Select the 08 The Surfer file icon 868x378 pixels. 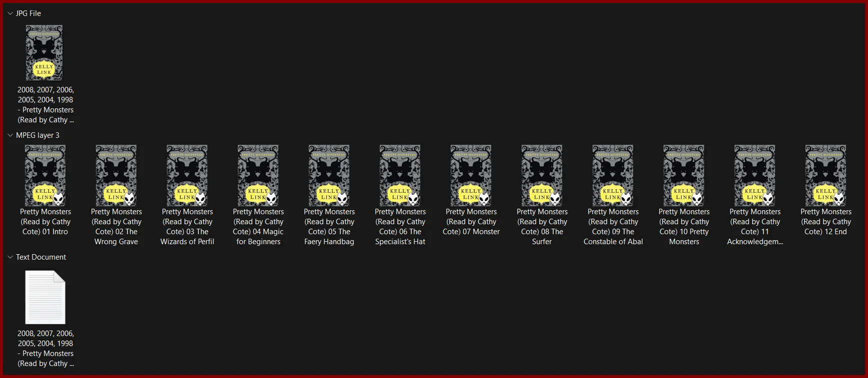(542, 175)
